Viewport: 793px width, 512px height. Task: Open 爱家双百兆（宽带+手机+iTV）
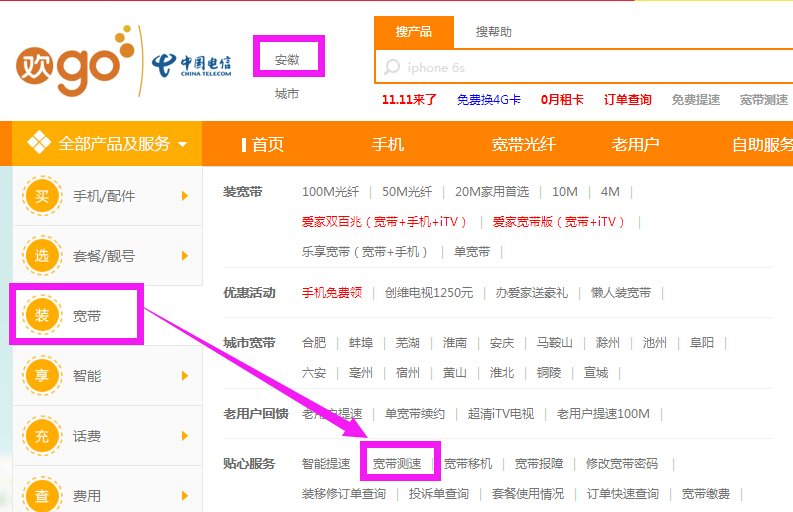click(x=384, y=222)
